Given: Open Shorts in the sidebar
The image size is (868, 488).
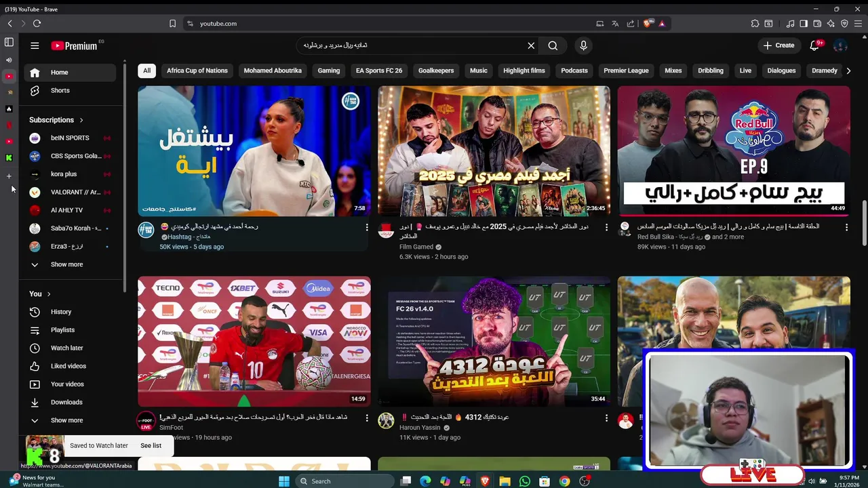Looking at the screenshot, I should point(71,91).
